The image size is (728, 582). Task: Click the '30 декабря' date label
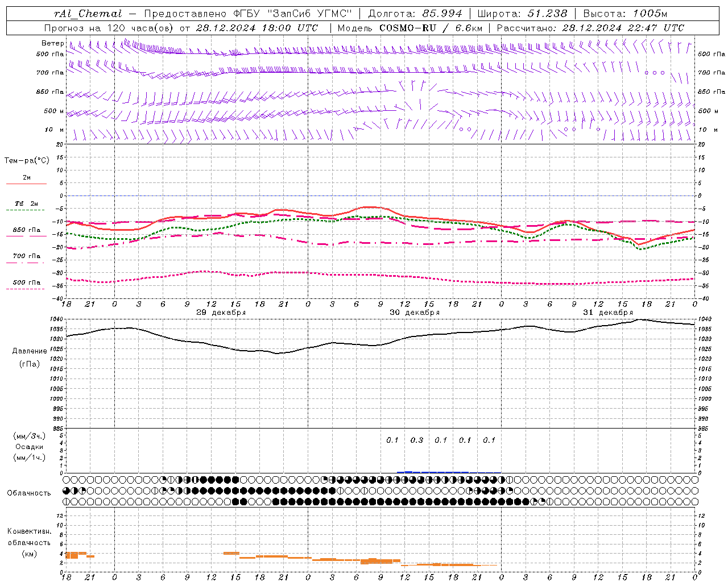[x=415, y=313]
